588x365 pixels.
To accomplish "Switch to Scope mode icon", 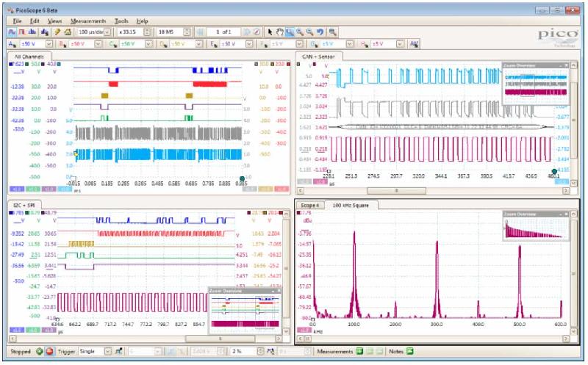I will click(x=12, y=32).
